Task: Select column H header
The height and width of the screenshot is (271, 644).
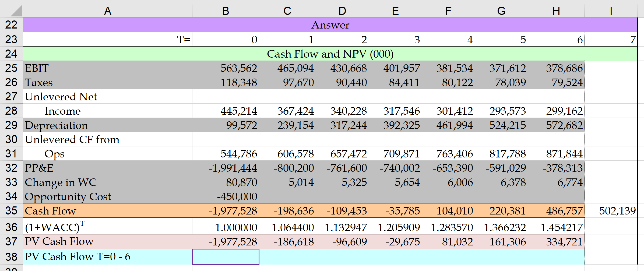Action: click(556, 11)
